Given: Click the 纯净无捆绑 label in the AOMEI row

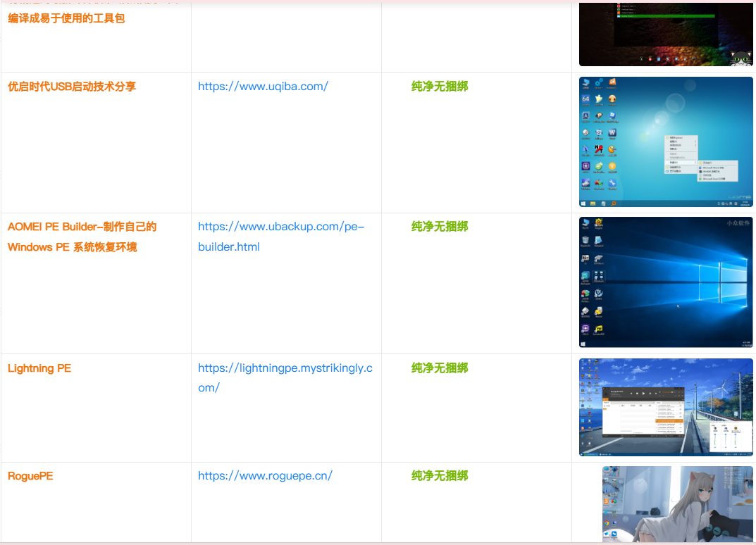Looking at the screenshot, I should [x=440, y=227].
